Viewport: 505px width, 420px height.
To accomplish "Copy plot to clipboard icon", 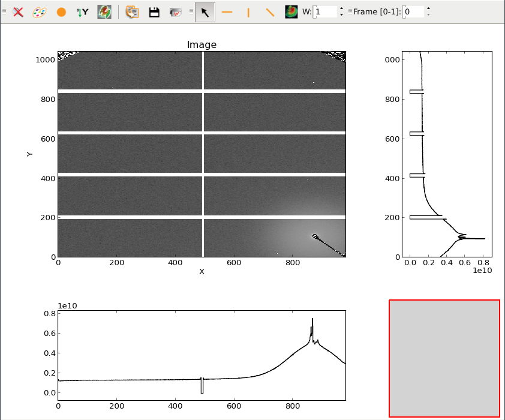I will (132, 12).
